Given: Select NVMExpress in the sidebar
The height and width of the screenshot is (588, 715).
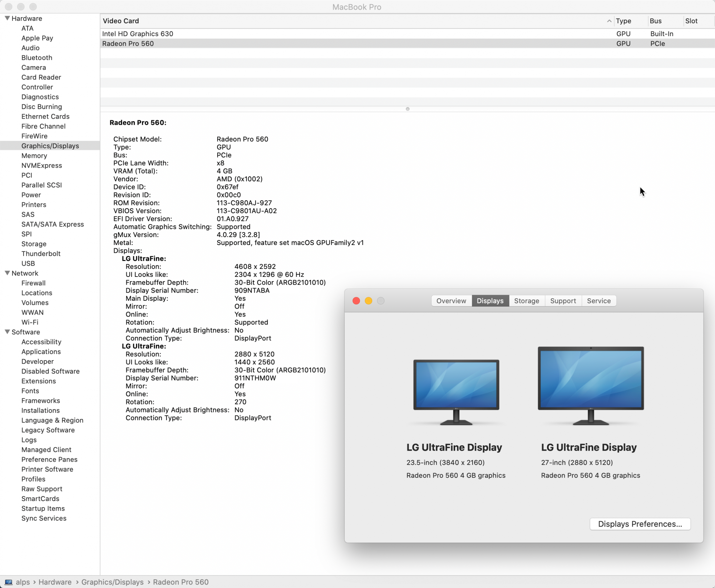Looking at the screenshot, I should coord(42,166).
